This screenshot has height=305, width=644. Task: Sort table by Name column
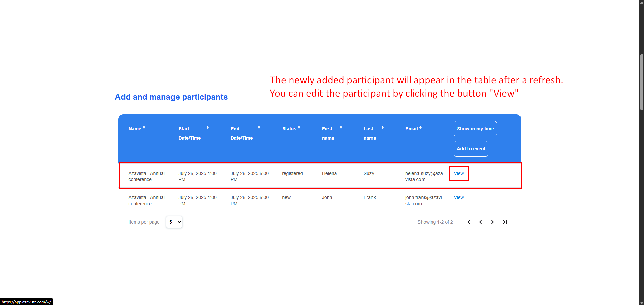click(x=144, y=128)
